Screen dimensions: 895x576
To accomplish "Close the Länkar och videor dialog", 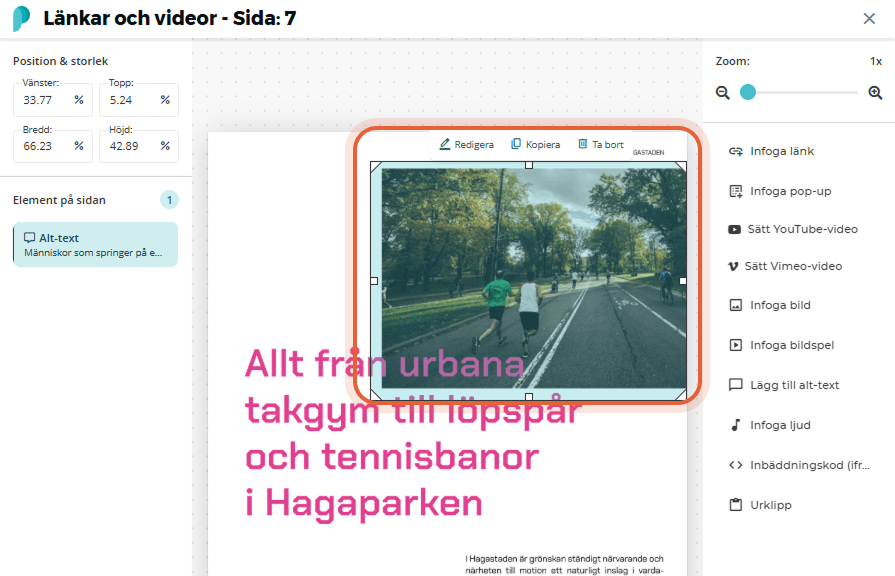I will [x=869, y=19].
